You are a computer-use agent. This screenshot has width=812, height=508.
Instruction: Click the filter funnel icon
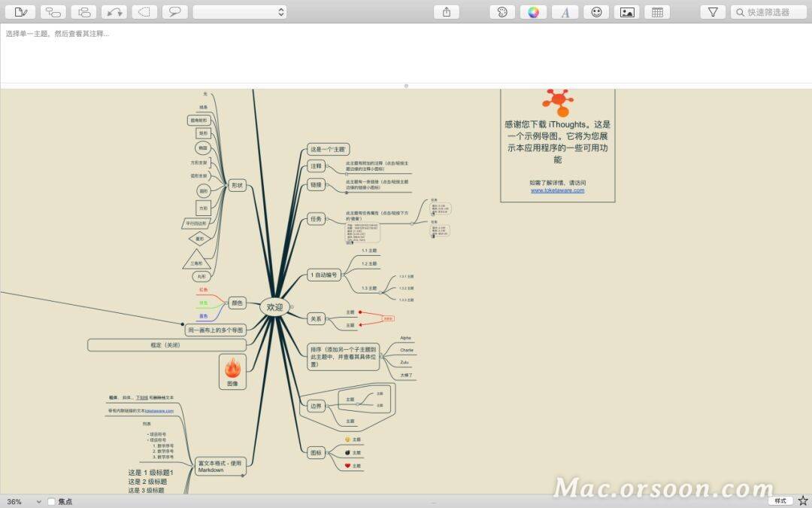713,12
